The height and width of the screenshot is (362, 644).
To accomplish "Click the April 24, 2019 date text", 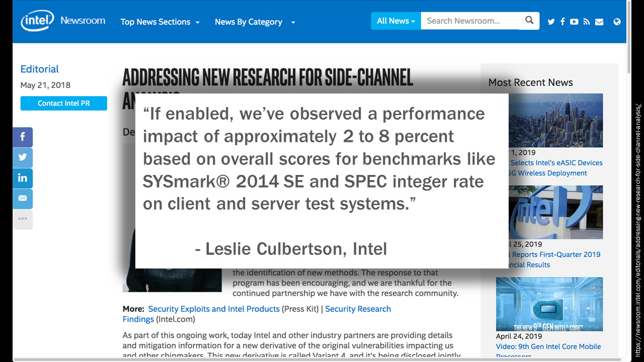I will click(x=519, y=336).
